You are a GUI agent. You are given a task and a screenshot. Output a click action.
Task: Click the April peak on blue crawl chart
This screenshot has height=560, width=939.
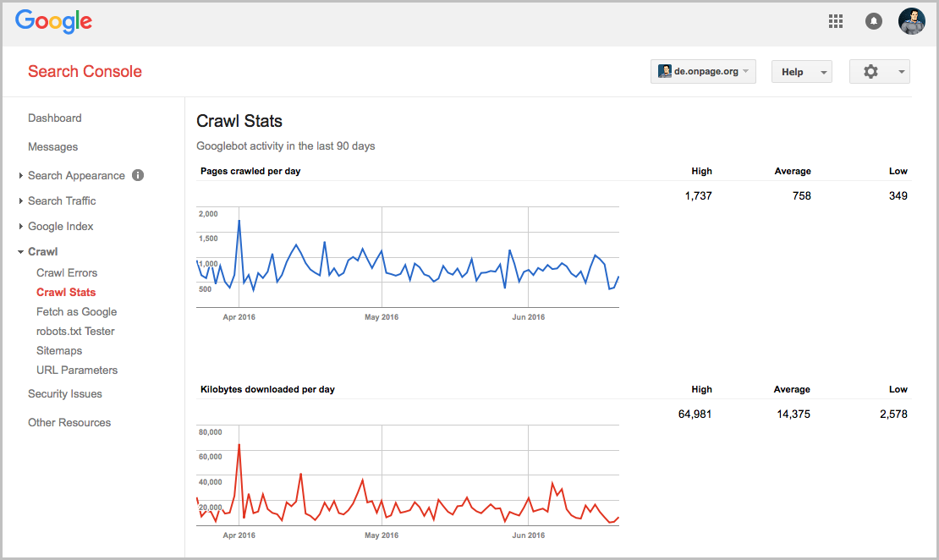[239, 221]
